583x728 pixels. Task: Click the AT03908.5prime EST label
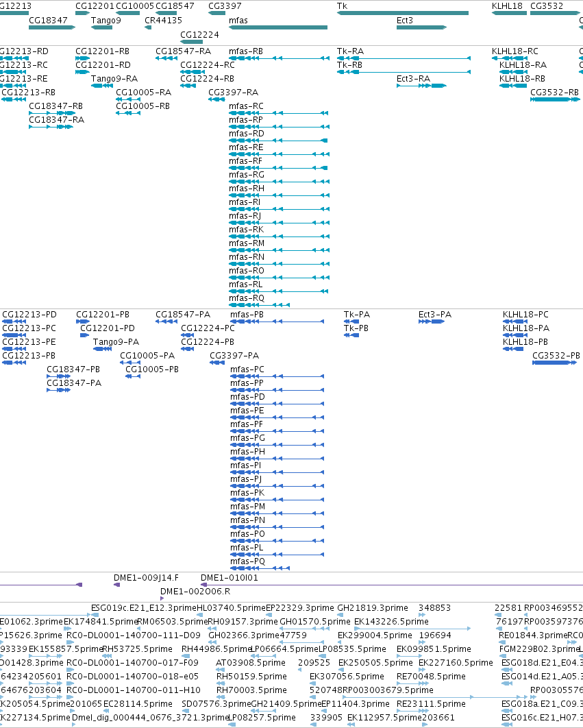[x=251, y=663]
